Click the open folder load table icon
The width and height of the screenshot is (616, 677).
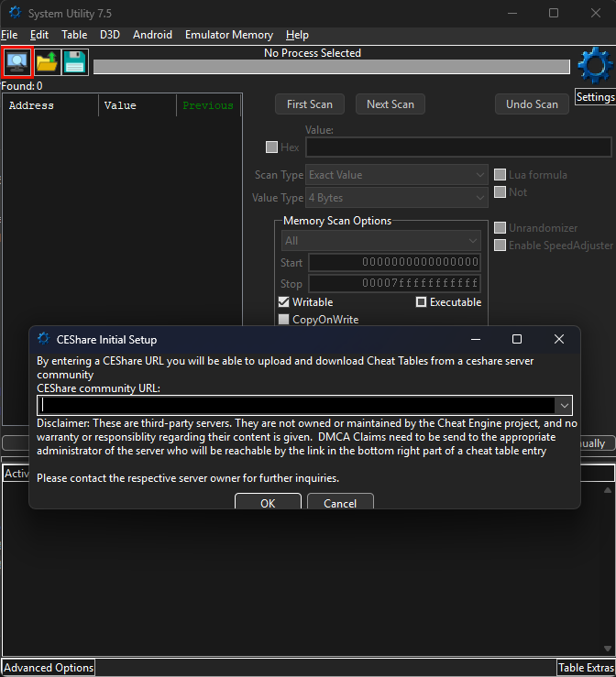click(47, 62)
